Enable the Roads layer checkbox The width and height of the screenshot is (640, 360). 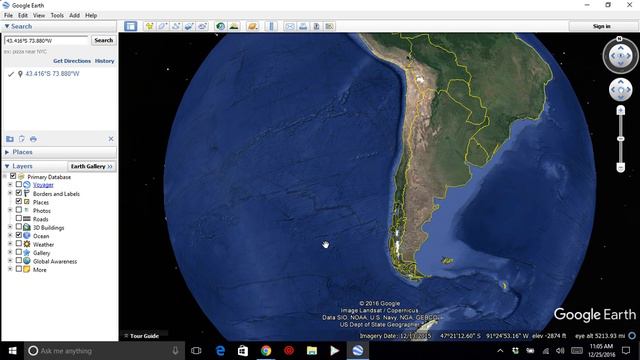19,218
